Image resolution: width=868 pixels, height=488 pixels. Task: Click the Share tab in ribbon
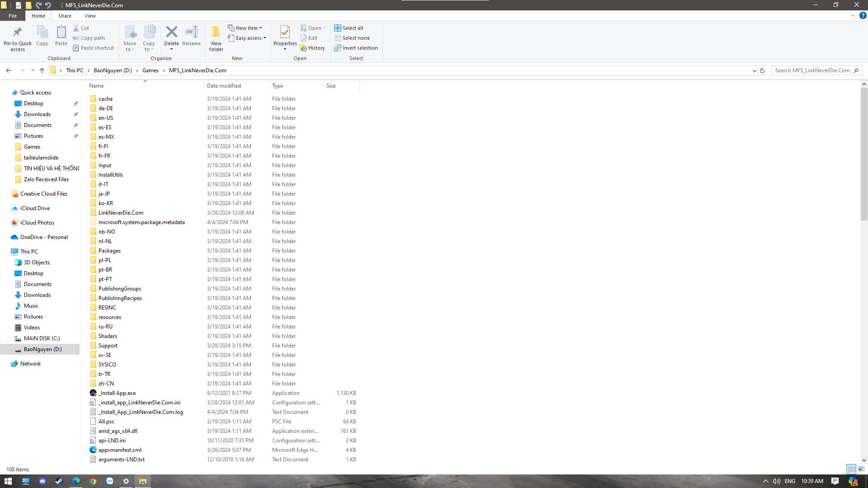[x=64, y=15]
